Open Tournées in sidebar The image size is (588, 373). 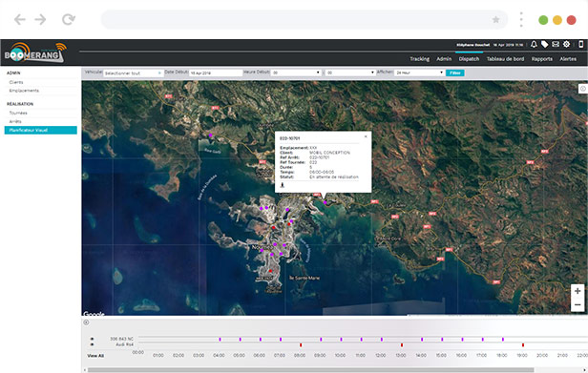click(x=18, y=113)
